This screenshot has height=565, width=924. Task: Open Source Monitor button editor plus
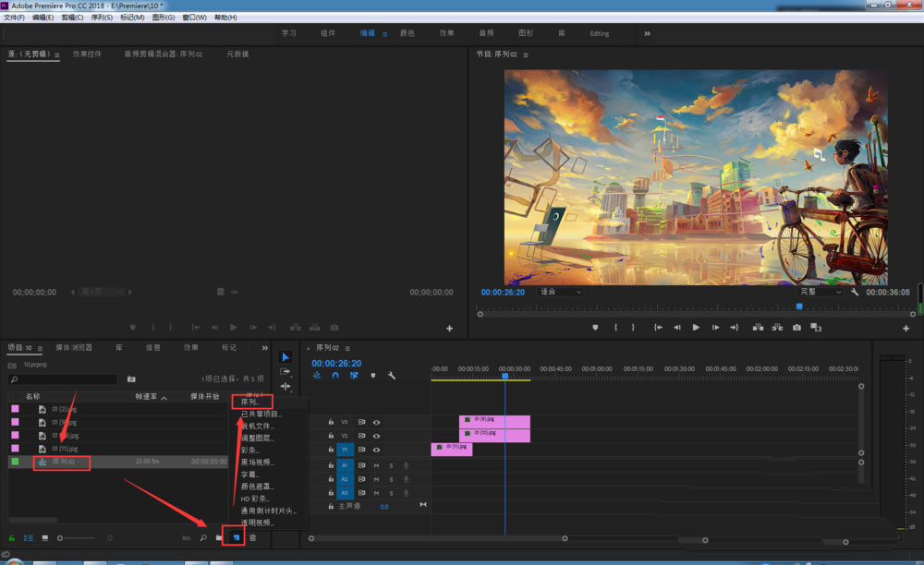pyautogui.click(x=450, y=329)
